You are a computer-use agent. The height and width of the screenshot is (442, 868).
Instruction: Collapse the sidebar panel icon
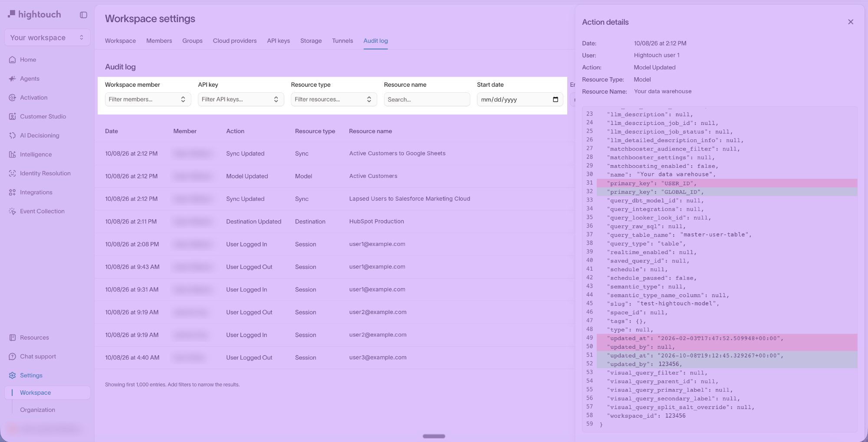point(84,15)
